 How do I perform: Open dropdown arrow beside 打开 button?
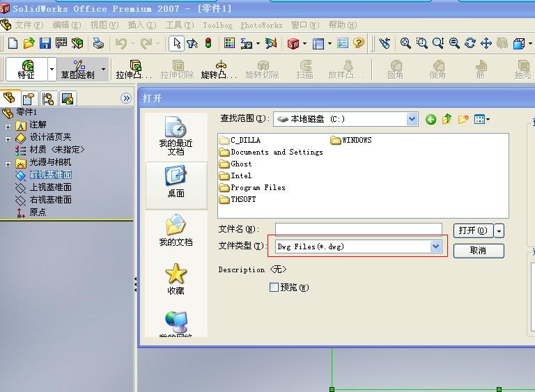click(x=499, y=231)
